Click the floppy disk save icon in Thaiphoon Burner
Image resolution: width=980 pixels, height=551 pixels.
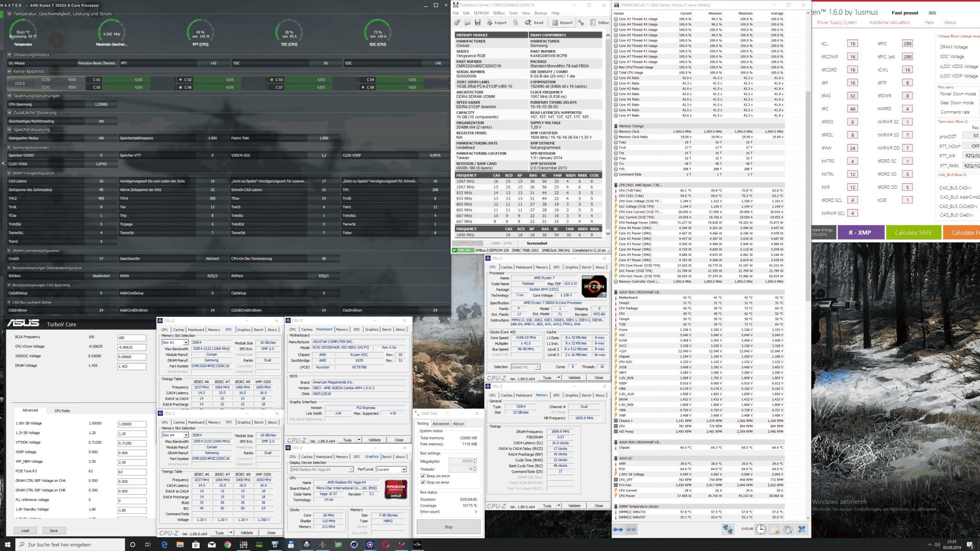[477, 22]
